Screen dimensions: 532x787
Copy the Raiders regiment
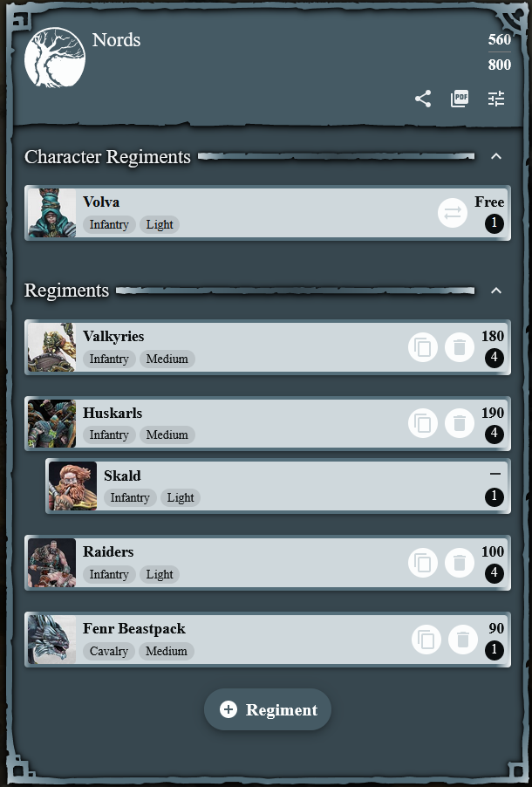pos(423,563)
